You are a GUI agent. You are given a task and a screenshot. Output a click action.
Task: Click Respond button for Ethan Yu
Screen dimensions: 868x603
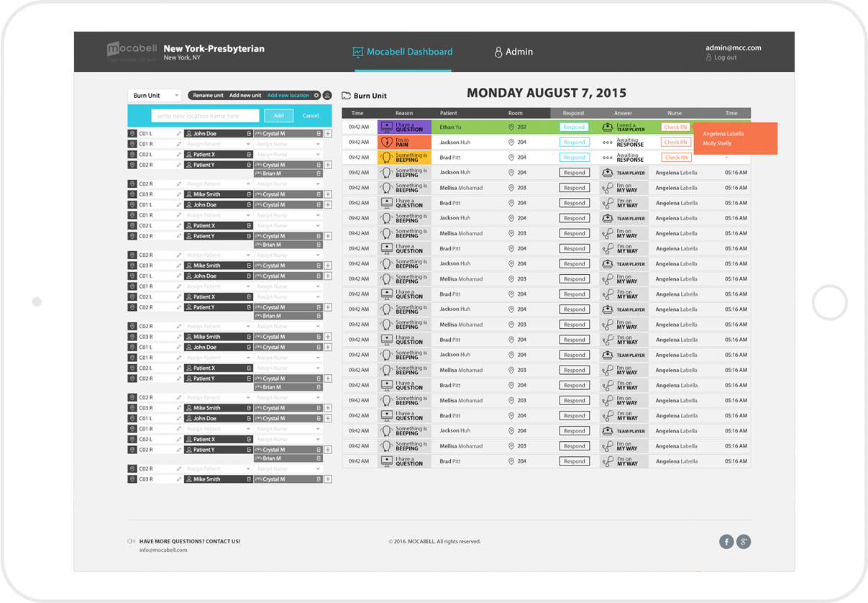574,127
